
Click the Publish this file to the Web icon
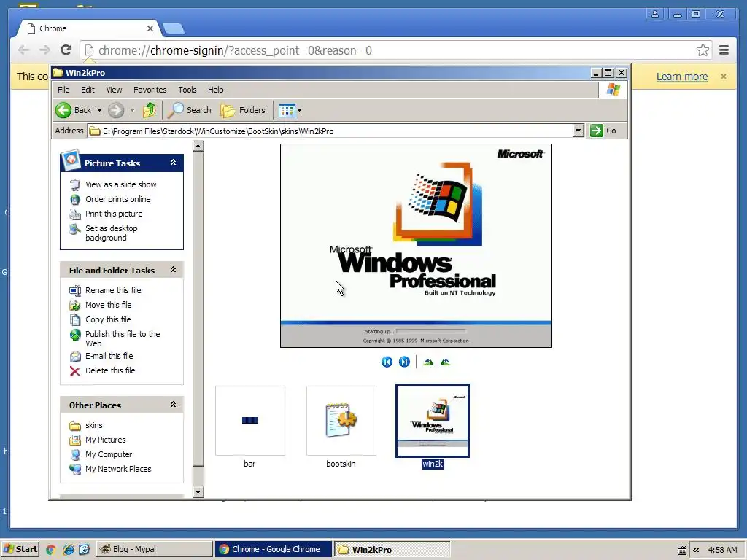75,335
